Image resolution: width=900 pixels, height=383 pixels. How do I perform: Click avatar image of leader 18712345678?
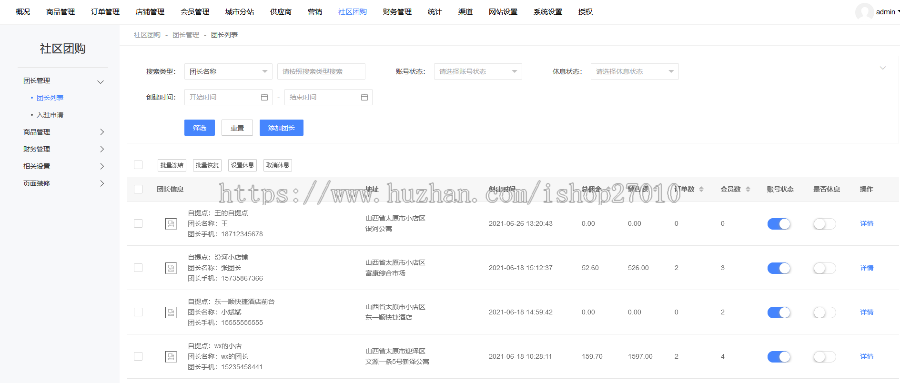(x=171, y=223)
